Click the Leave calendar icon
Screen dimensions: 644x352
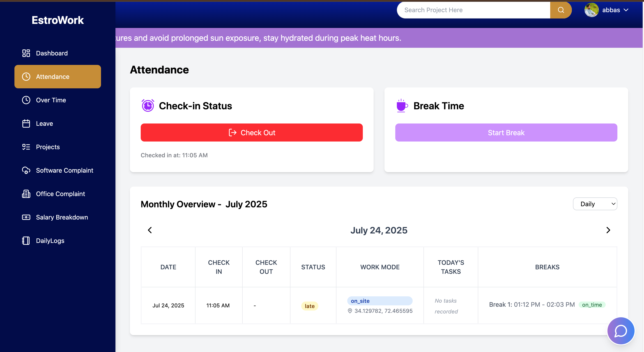26,123
